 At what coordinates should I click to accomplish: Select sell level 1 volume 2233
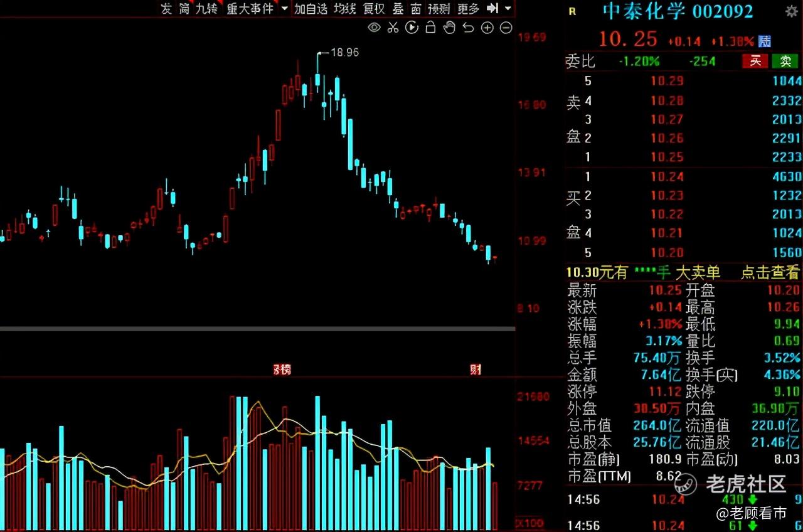pyautogui.click(x=787, y=157)
